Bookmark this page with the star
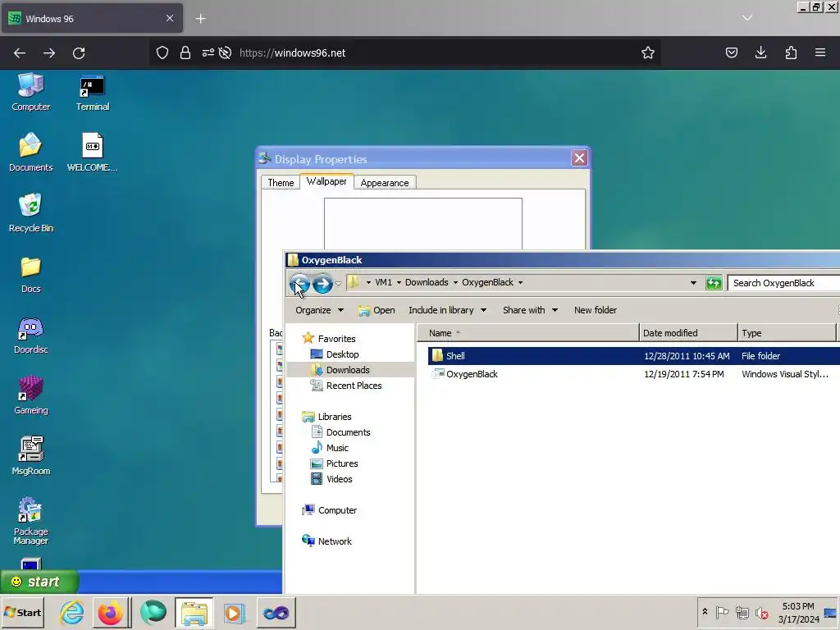Image resolution: width=840 pixels, height=630 pixels. tap(648, 52)
